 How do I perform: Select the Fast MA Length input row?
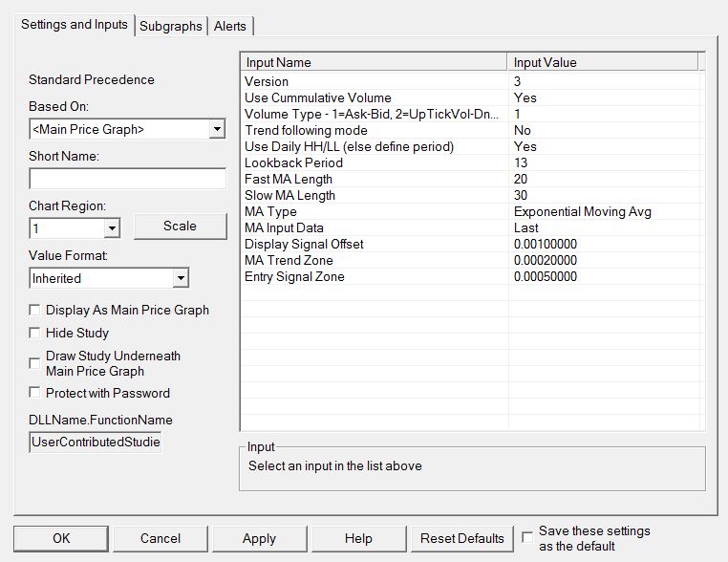[289, 179]
